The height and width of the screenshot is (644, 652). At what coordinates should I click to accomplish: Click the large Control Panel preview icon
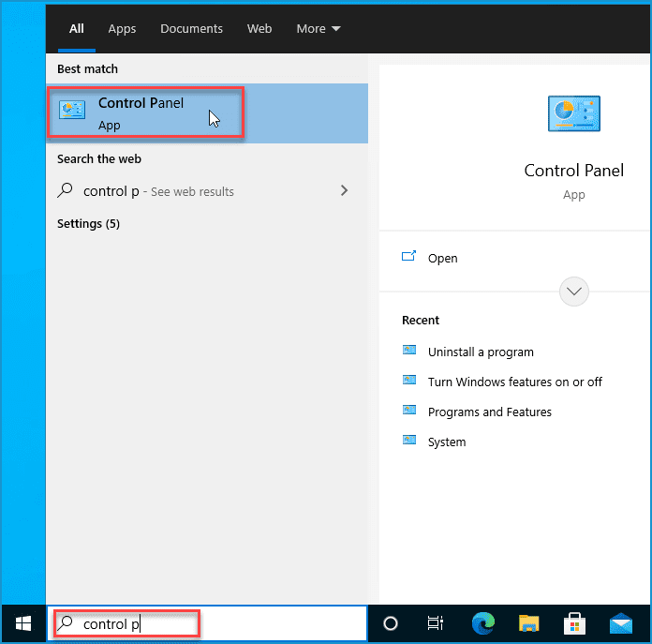(x=574, y=113)
